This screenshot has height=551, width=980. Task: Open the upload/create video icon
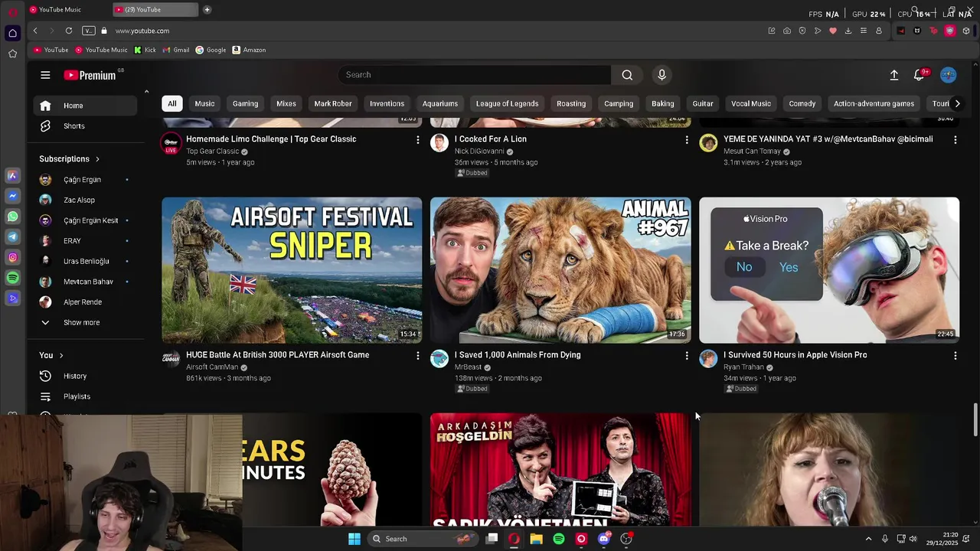tap(893, 75)
